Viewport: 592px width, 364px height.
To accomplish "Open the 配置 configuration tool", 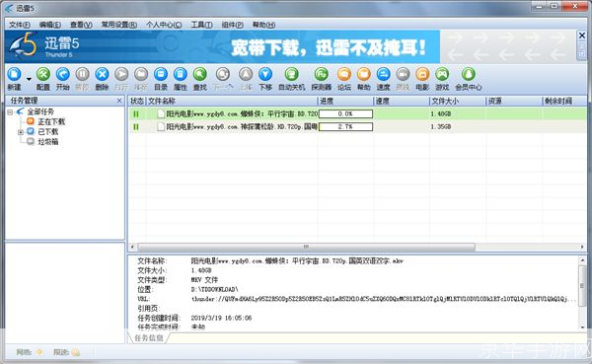I will [43, 74].
